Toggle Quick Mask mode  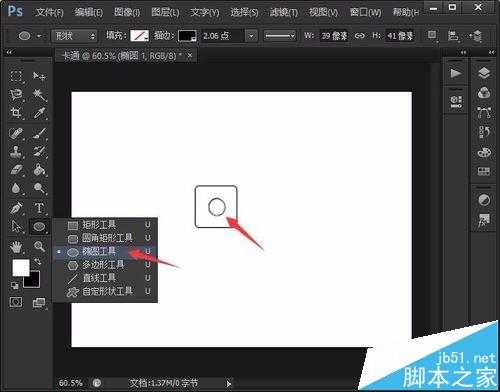pyautogui.click(x=16, y=302)
